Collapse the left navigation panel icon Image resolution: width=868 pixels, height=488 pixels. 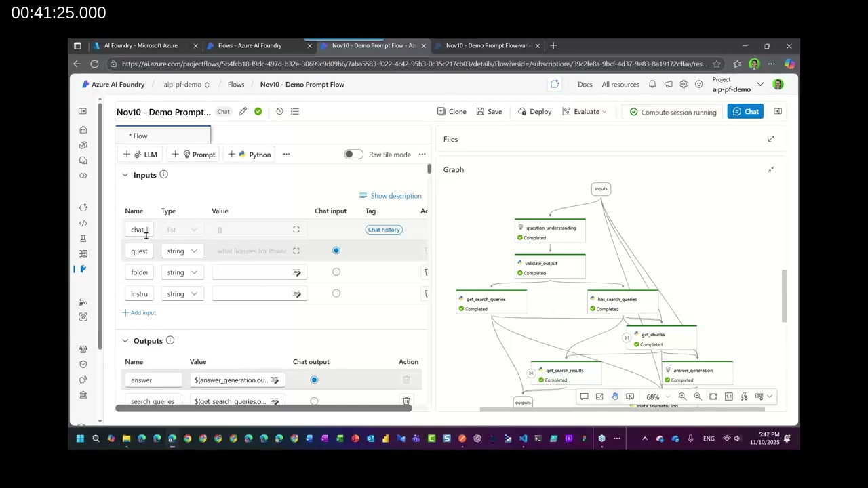83,111
